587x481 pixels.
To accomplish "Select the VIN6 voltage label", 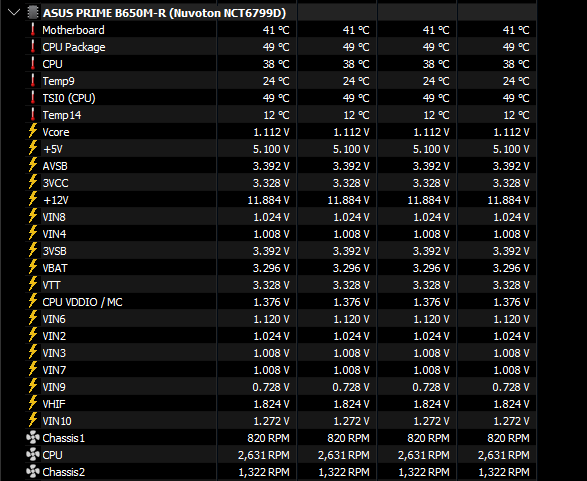I will [54, 319].
